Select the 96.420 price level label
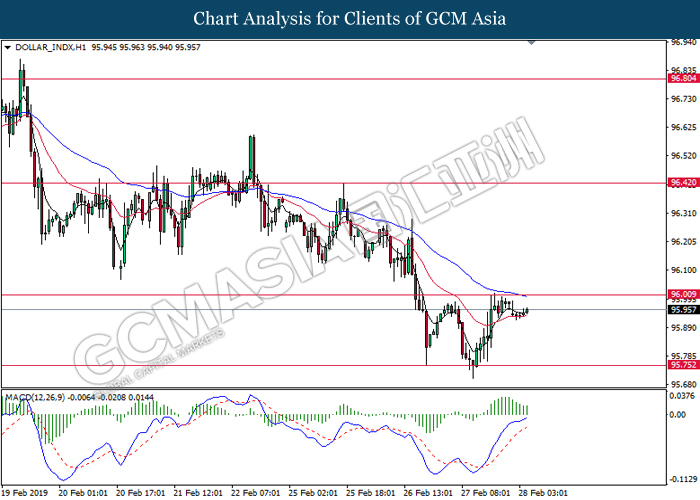700x500 pixels. [683, 183]
